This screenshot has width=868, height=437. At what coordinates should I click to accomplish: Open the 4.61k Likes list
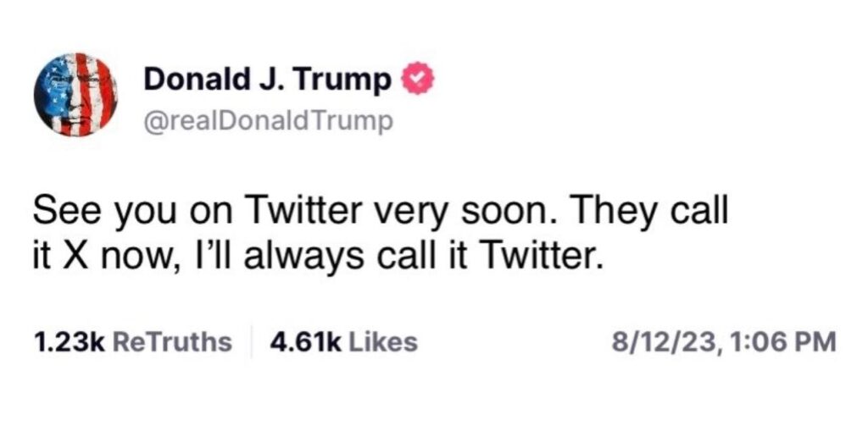point(343,342)
